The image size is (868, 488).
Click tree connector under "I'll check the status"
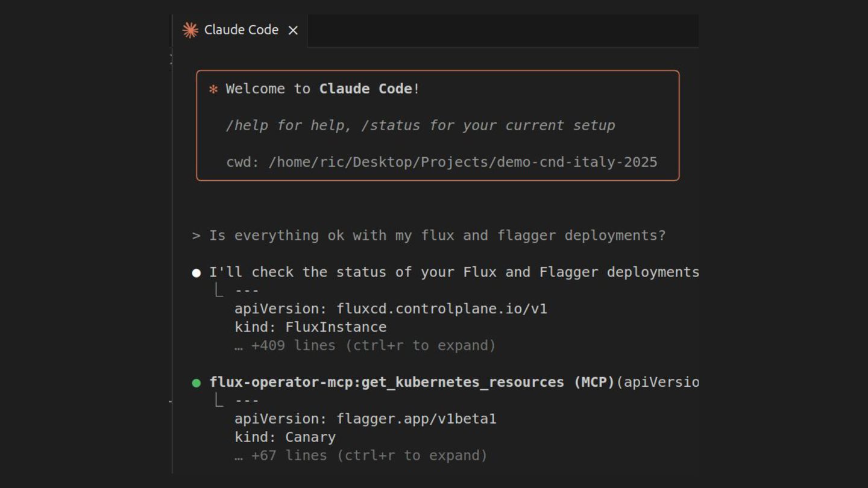pyautogui.click(x=219, y=290)
